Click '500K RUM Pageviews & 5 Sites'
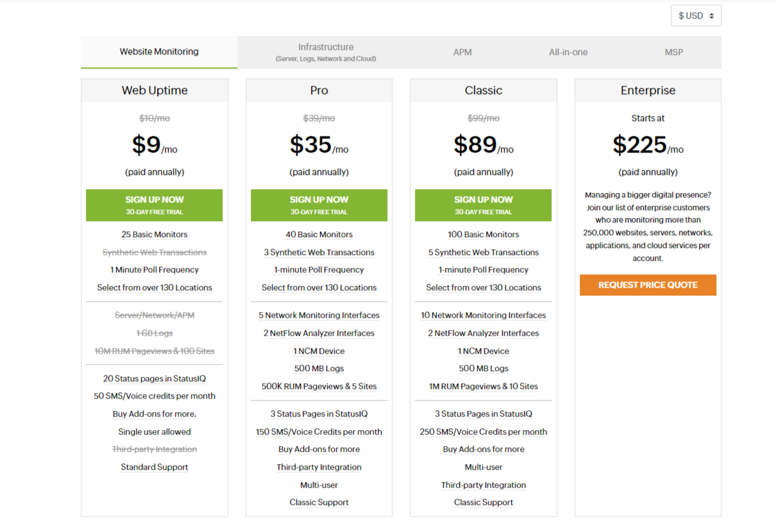776x532 pixels. point(319,387)
